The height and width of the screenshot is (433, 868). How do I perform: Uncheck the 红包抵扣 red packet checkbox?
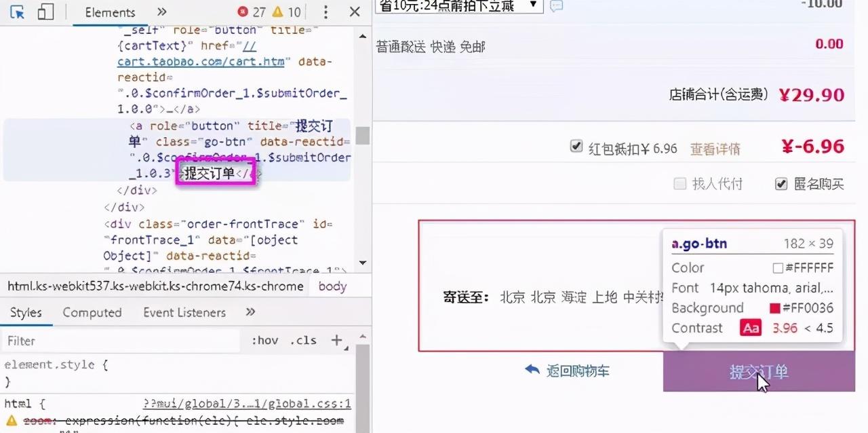[576, 146]
